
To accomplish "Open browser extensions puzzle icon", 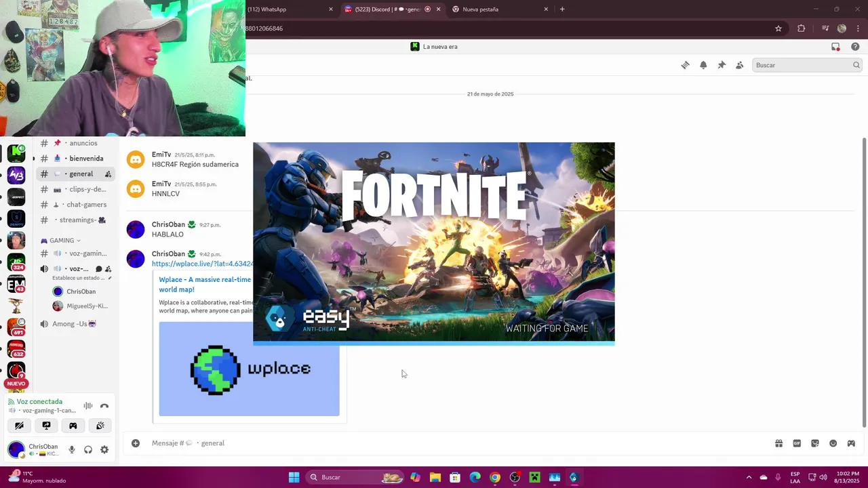I will (802, 28).
